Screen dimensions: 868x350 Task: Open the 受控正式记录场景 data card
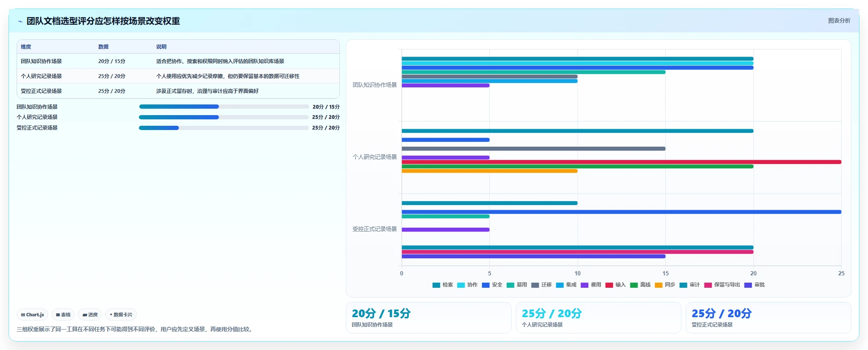click(768, 318)
